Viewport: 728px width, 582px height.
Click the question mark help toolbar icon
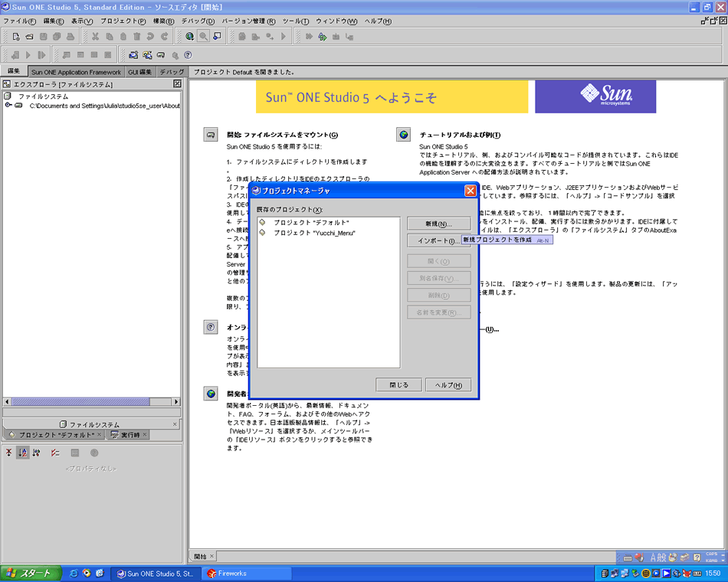tap(188, 55)
